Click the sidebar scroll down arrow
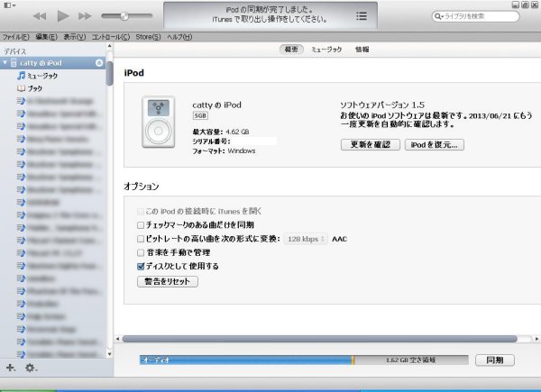The height and width of the screenshot is (392, 541). [x=109, y=354]
